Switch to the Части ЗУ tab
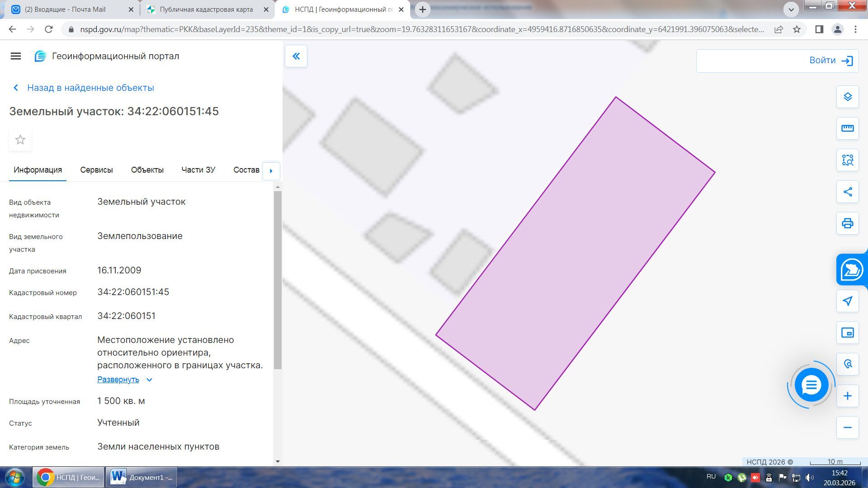The width and height of the screenshot is (868, 488). coord(198,170)
